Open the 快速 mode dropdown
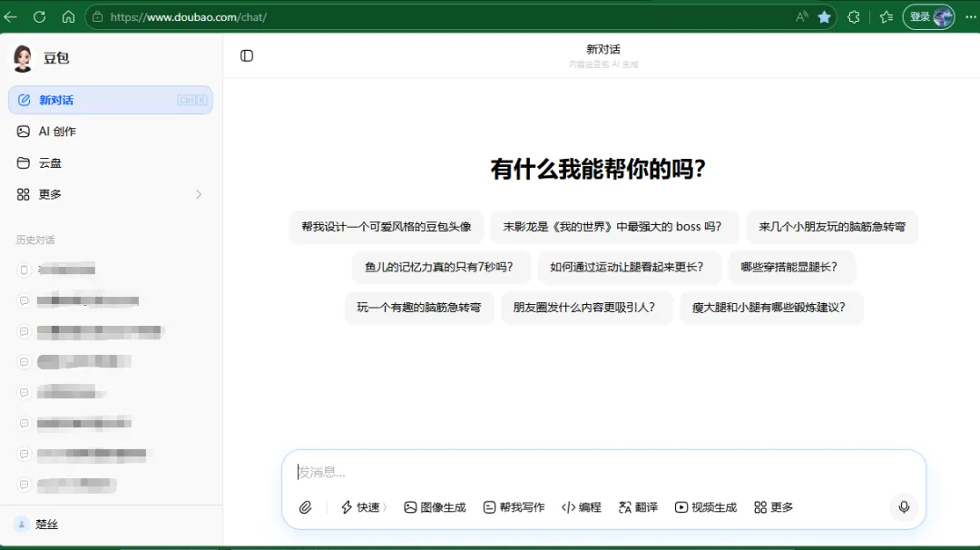980x550 pixels. coord(364,507)
